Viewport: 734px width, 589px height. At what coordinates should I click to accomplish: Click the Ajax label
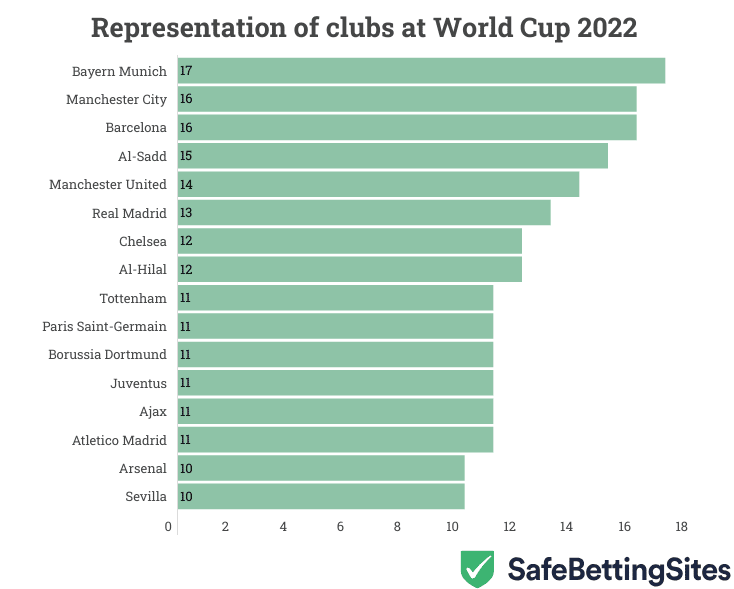[153, 411]
